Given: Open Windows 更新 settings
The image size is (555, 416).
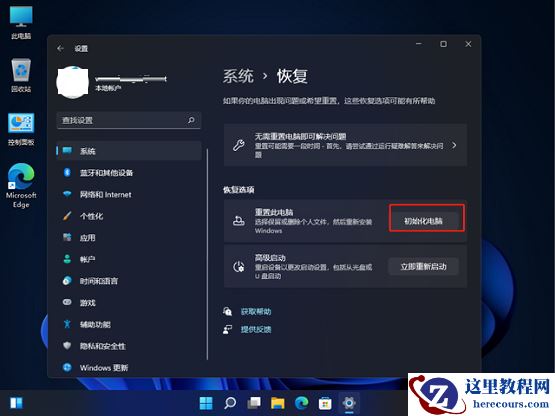Looking at the screenshot, I should (129, 367).
